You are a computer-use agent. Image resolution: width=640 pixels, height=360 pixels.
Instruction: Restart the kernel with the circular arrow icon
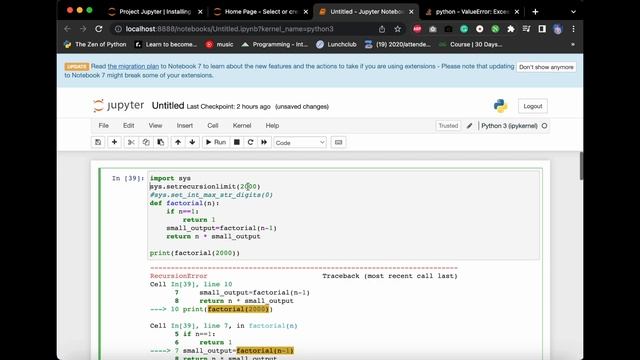[x=250, y=142]
